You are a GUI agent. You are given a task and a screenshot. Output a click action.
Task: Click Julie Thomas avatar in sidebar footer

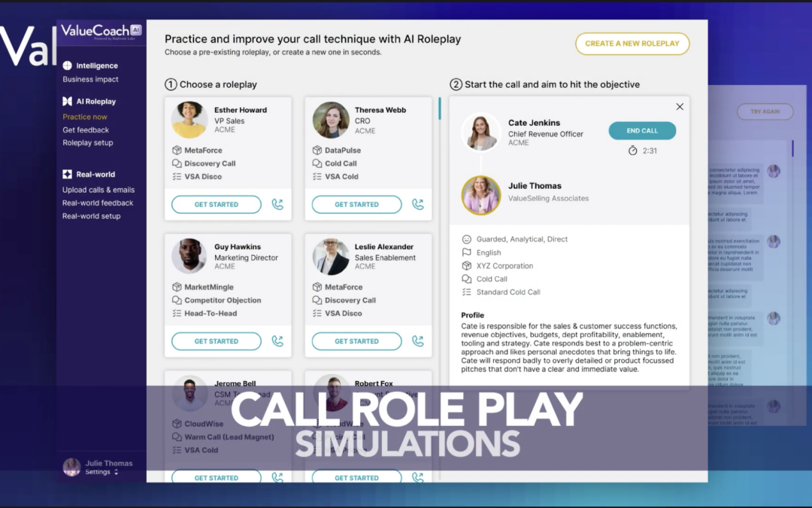71,467
